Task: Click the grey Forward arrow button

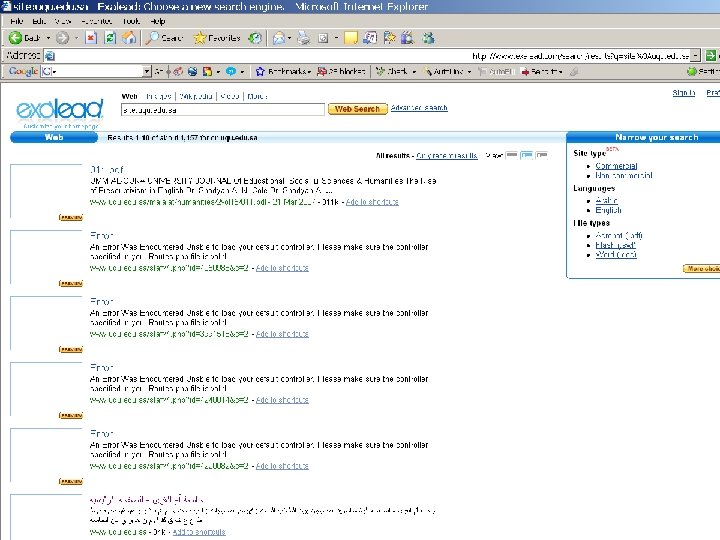Action: (x=62, y=38)
